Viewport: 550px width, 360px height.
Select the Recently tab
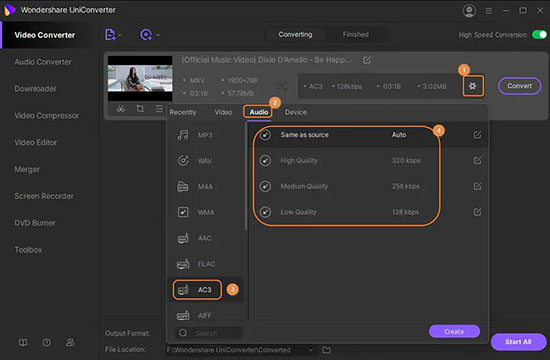click(183, 112)
